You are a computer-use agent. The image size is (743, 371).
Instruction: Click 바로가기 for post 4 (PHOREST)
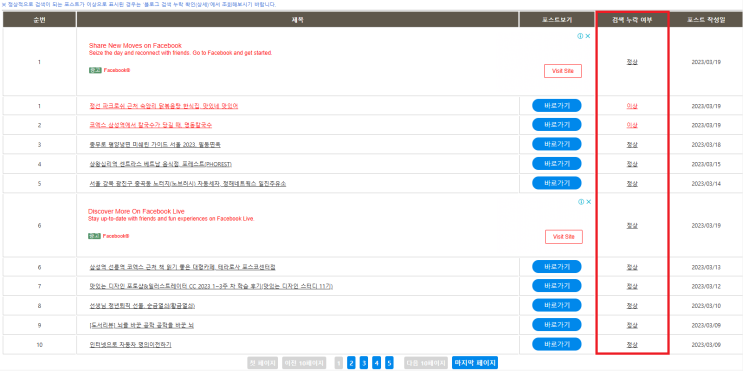click(x=557, y=163)
